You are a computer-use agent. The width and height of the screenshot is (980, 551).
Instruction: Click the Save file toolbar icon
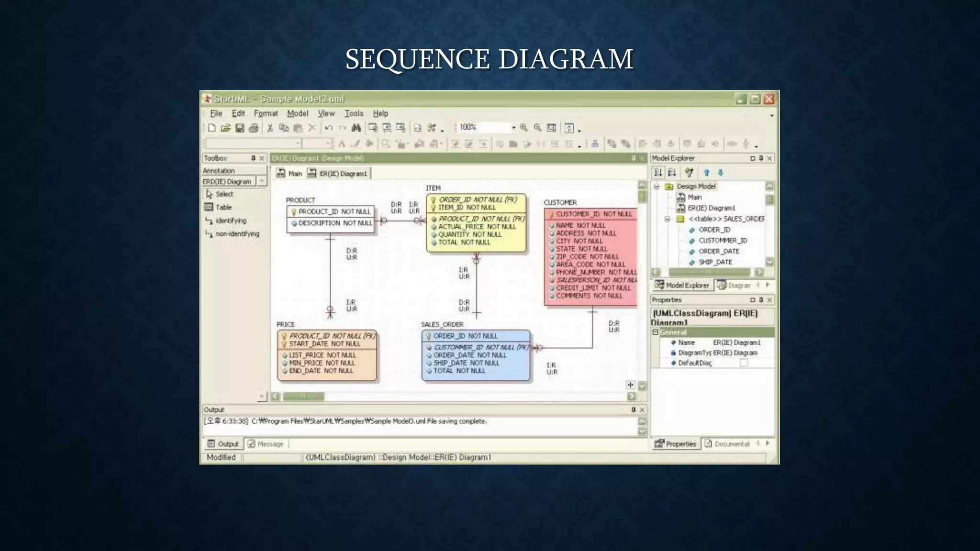(240, 128)
